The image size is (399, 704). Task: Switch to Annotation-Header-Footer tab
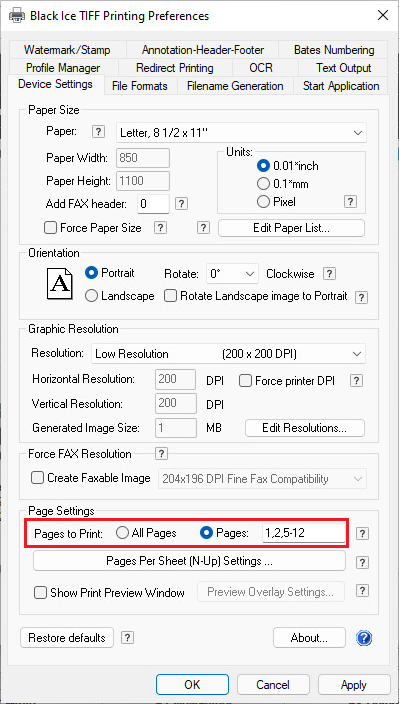203,49
